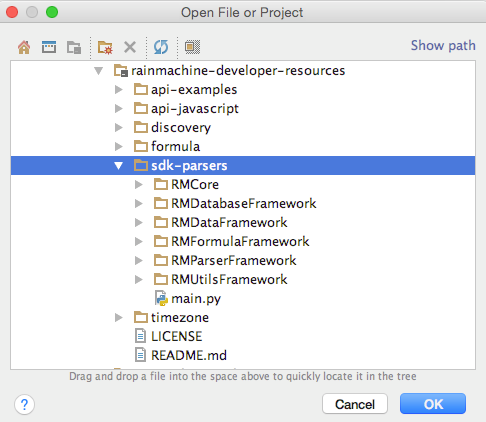Screen dimensions: 486x422
Task: Expand the RMCore folder arrow
Action: click(x=138, y=184)
